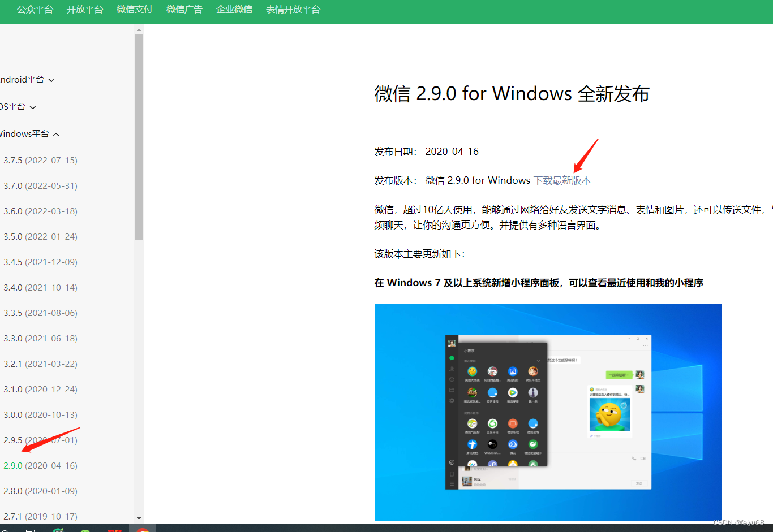Click the release date 2020-04-16
Screen dimensions: 773x532
pyautogui.click(x=452, y=152)
